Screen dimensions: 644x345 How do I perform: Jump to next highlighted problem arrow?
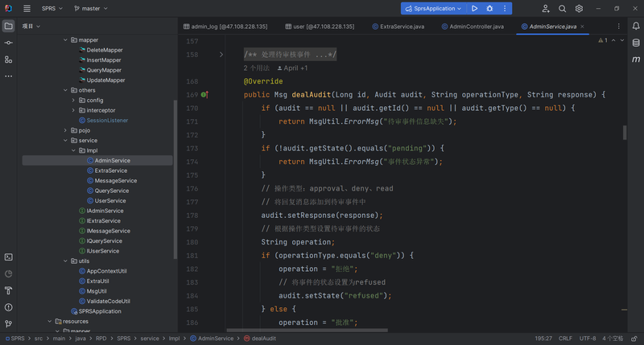[x=621, y=40]
